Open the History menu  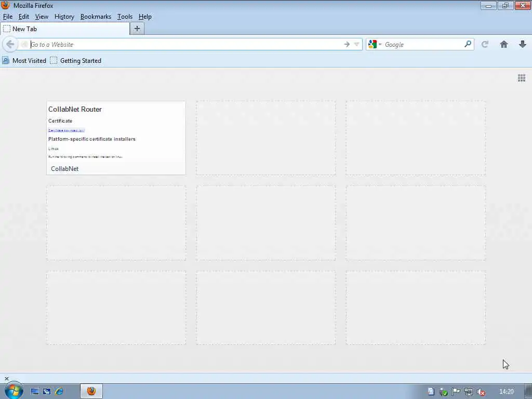64,17
